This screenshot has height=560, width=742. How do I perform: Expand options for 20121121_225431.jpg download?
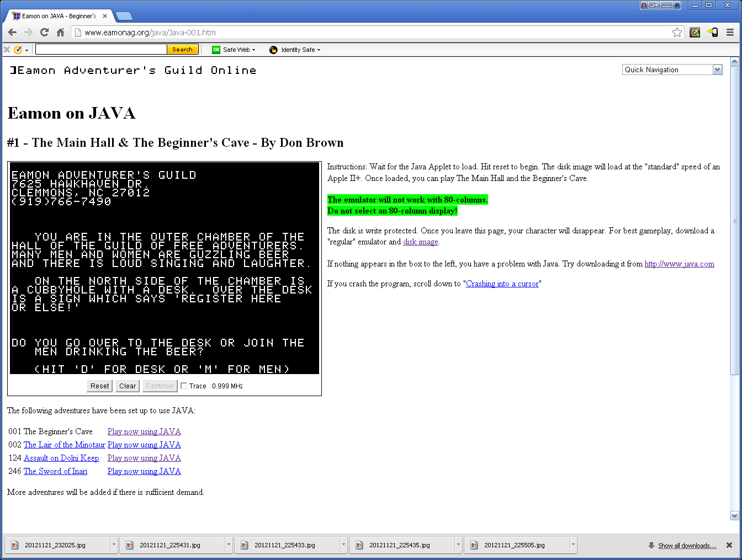coord(229,545)
